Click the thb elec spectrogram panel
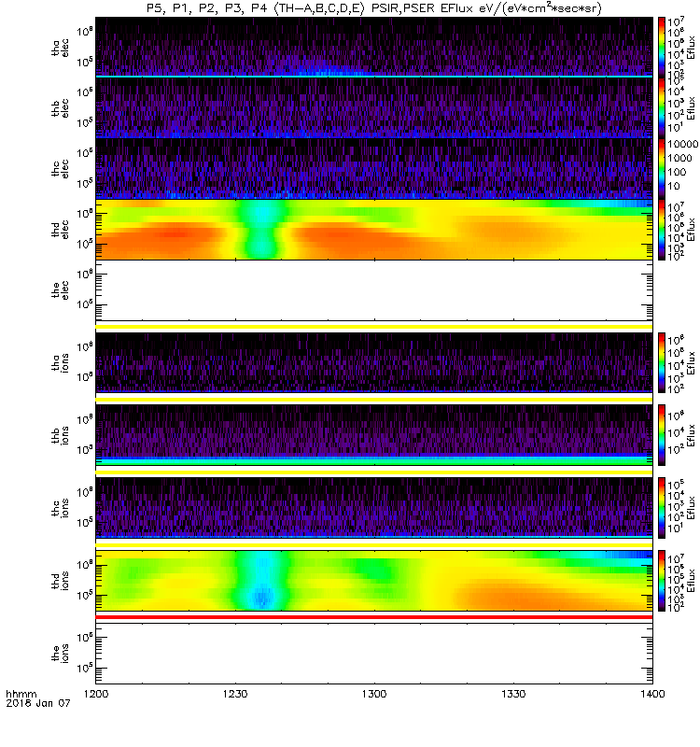This screenshot has width=700, height=747. [374, 108]
